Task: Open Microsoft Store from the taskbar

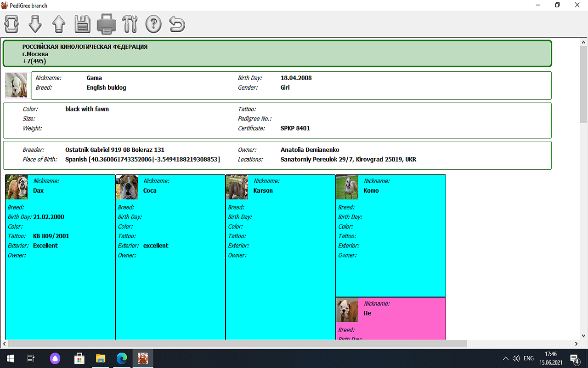Action: click(x=79, y=358)
